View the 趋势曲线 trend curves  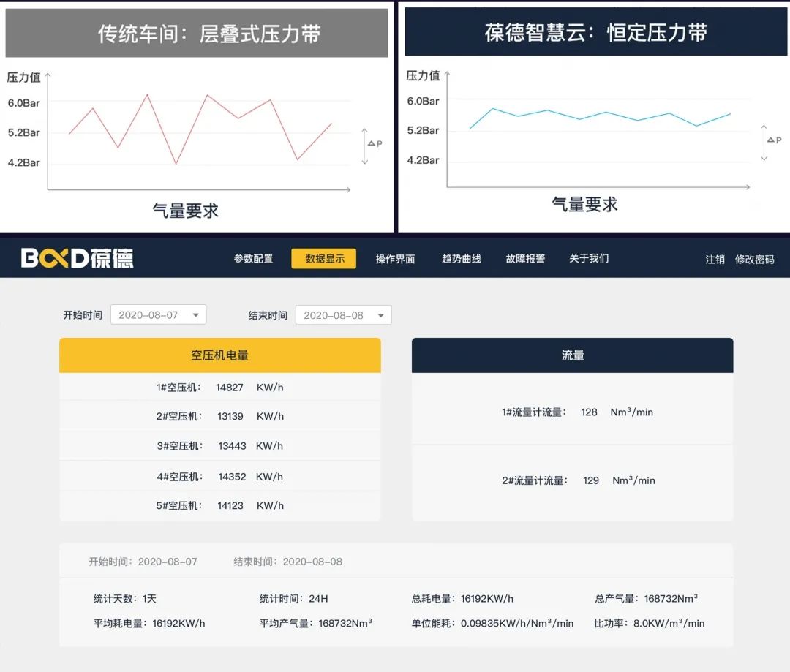(461, 258)
